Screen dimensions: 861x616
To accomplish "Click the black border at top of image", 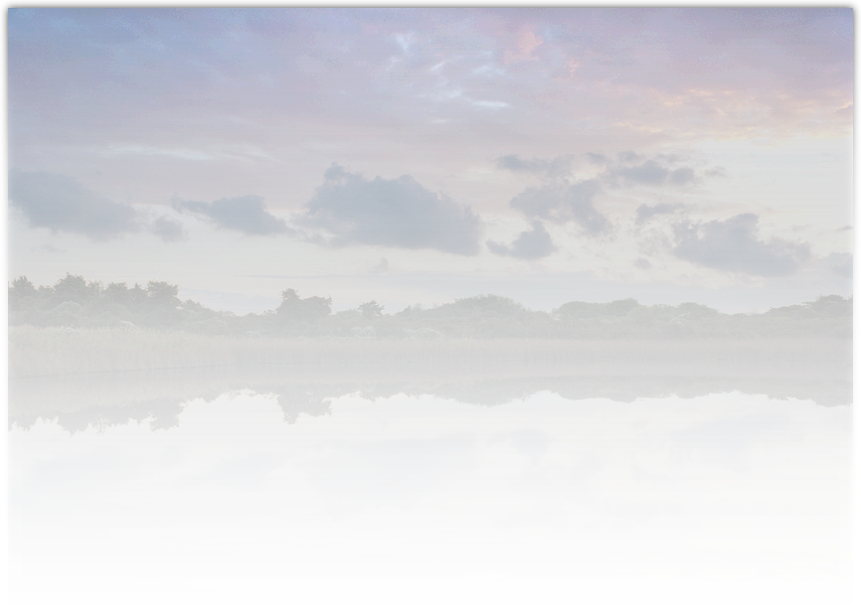I will [x=430, y=4].
